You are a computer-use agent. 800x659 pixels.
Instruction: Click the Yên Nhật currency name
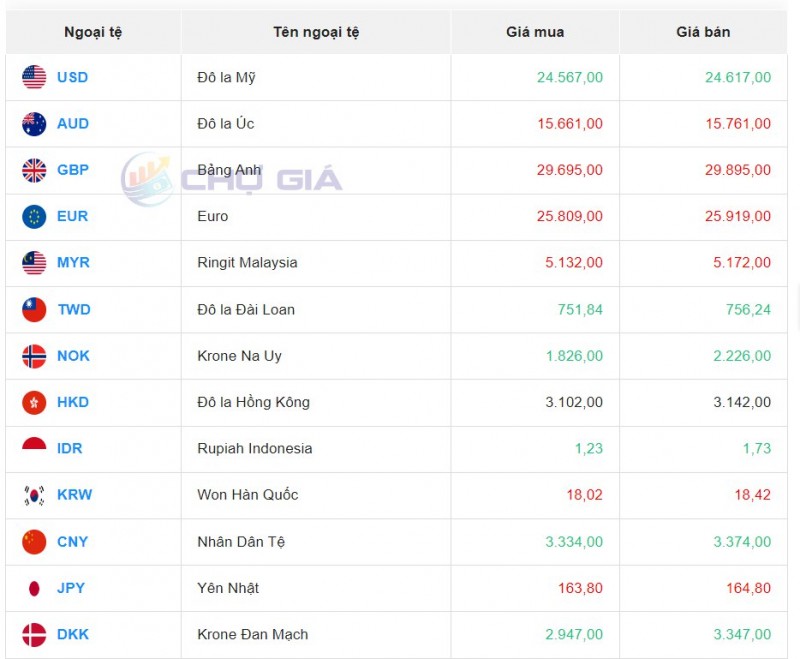pyautogui.click(x=228, y=588)
